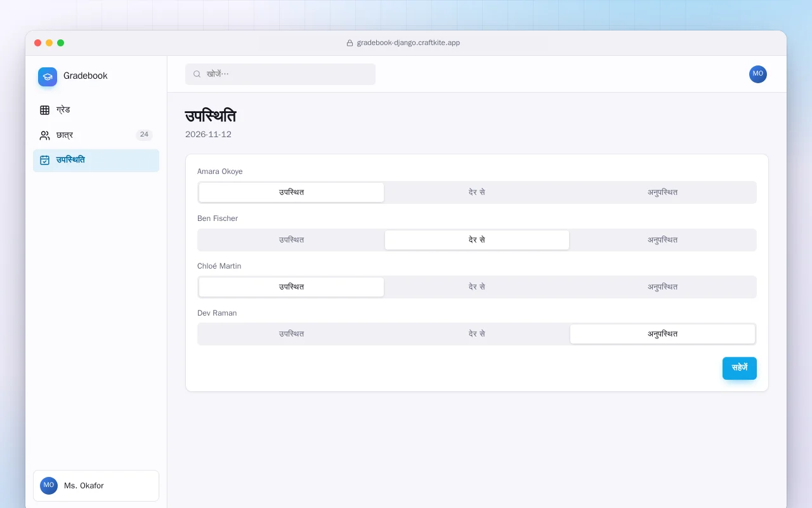Click the people icon next to छात्र
Screen dimensions: 812x508
pos(44,135)
